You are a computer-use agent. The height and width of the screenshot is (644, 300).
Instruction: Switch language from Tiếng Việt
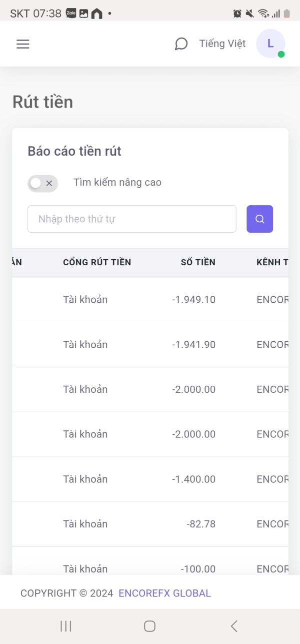point(222,44)
